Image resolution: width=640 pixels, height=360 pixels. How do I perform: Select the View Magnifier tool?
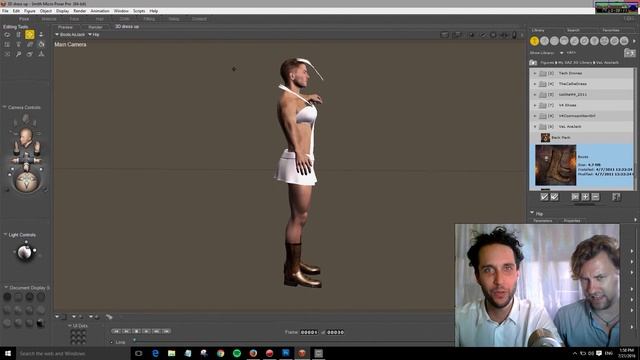18,54
